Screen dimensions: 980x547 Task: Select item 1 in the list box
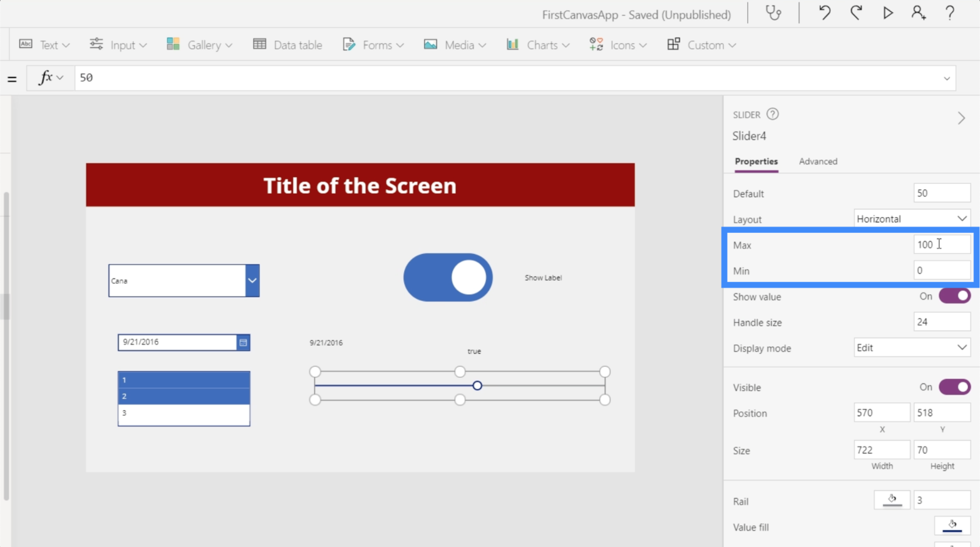(184, 380)
